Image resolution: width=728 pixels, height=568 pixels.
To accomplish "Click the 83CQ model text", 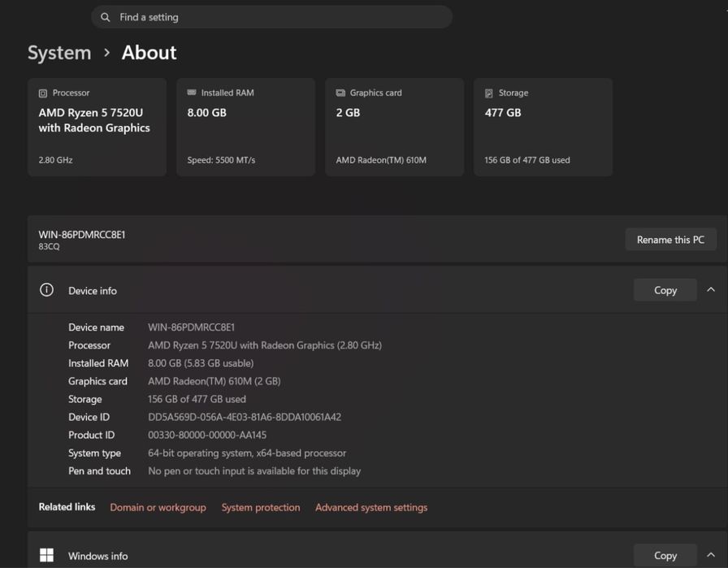I will pos(49,246).
